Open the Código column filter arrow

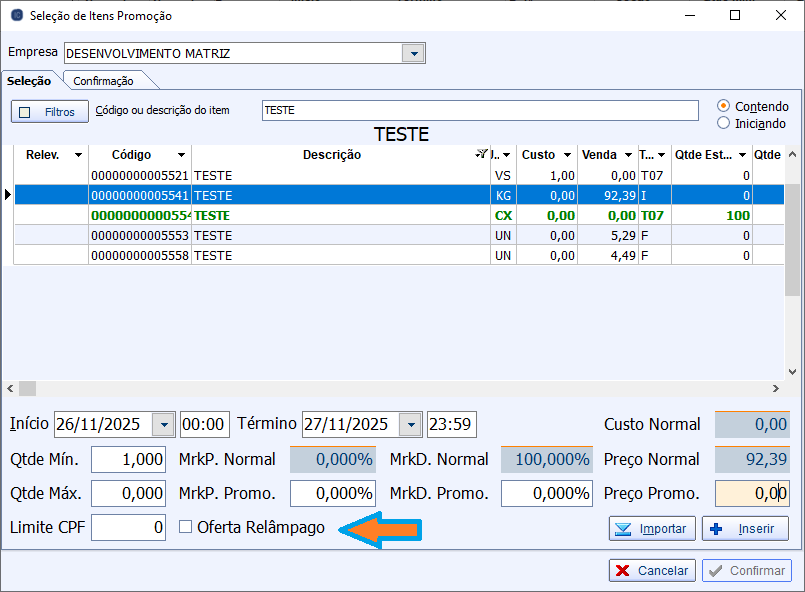(181, 155)
